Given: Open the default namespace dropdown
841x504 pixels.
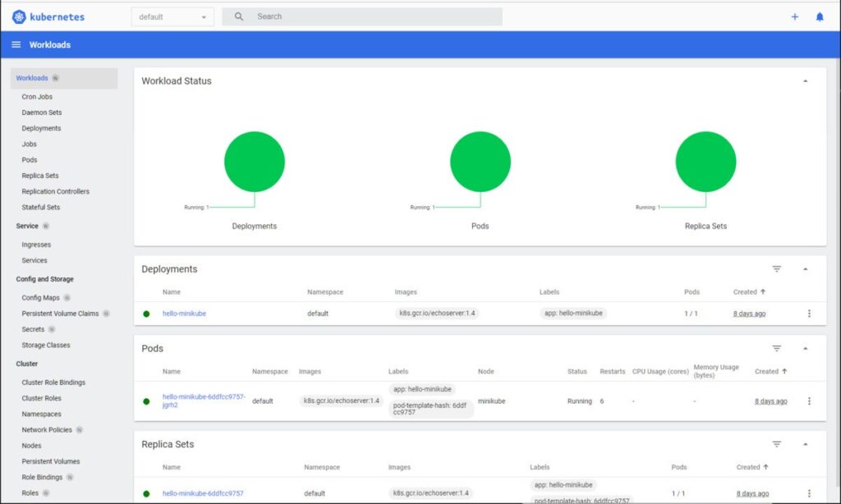Looking at the screenshot, I should tap(172, 16).
